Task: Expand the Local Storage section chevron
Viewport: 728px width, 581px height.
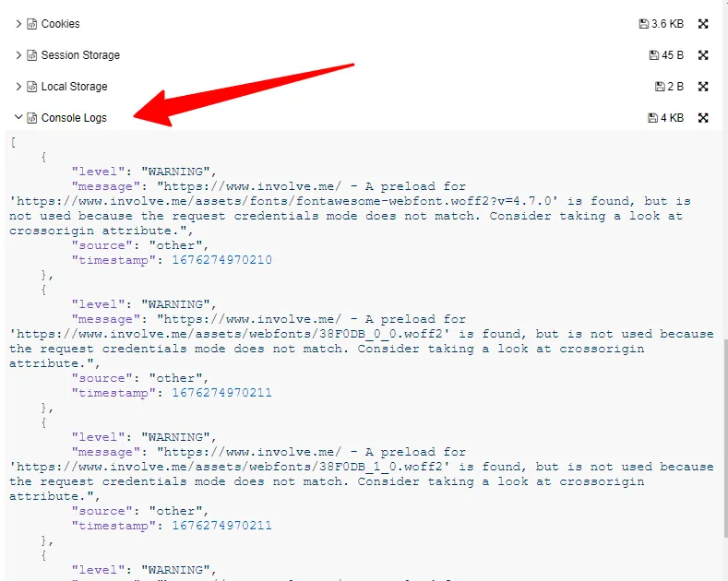Action: pos(18,87)
